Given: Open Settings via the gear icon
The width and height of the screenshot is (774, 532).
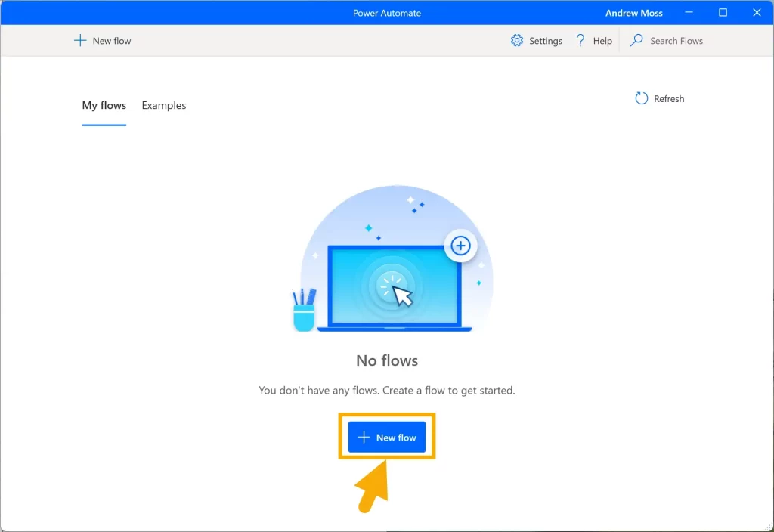Looking at the screenshot, I should (x=517, y=41).
